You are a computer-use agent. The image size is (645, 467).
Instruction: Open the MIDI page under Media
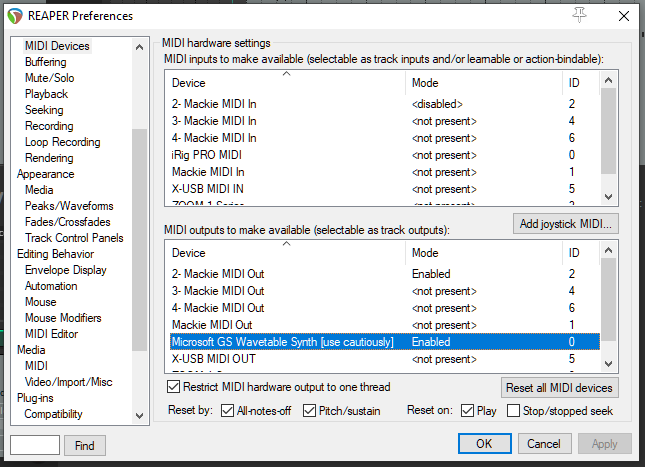tap(36, 366)
